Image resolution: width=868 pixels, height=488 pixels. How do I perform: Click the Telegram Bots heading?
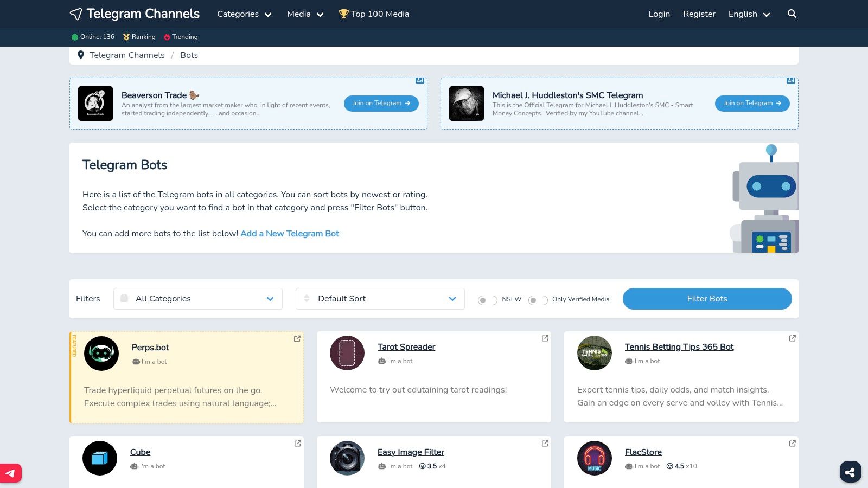(x=125, y=165)
